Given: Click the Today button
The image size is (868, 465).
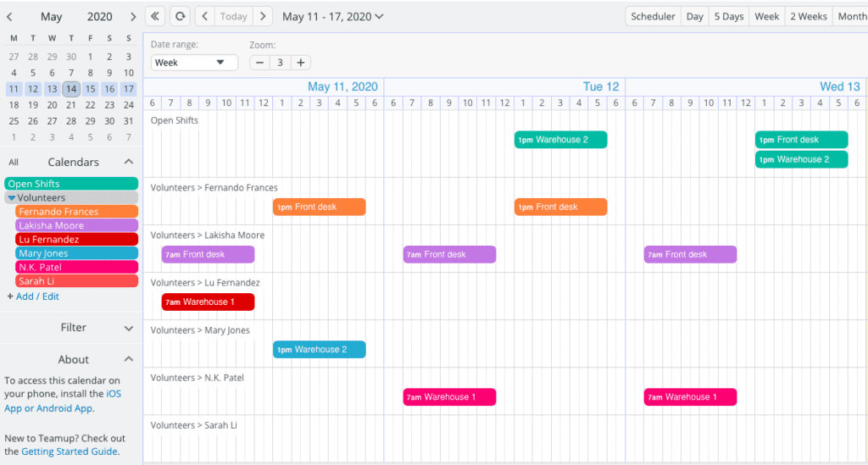Looking at the screenshot, I should (x=233, y=16).
